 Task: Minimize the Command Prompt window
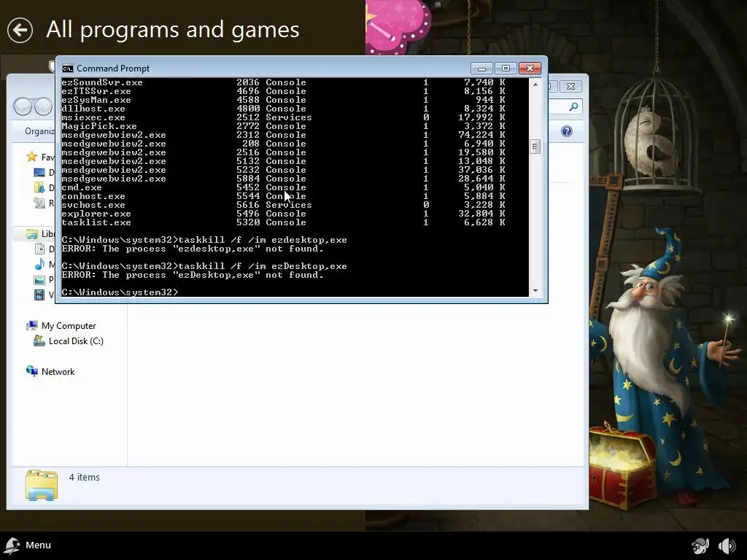click(481, 69)
